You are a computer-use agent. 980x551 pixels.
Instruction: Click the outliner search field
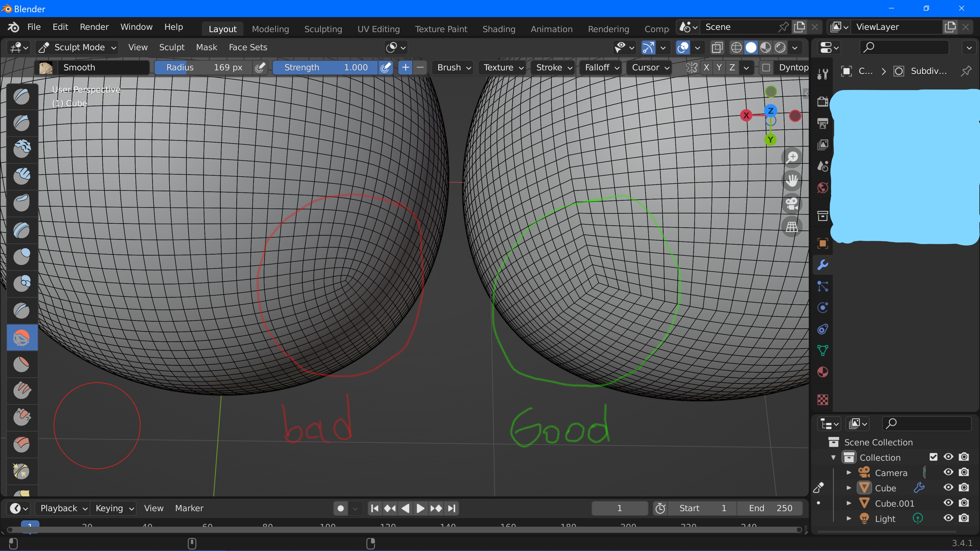pos(926,423)
